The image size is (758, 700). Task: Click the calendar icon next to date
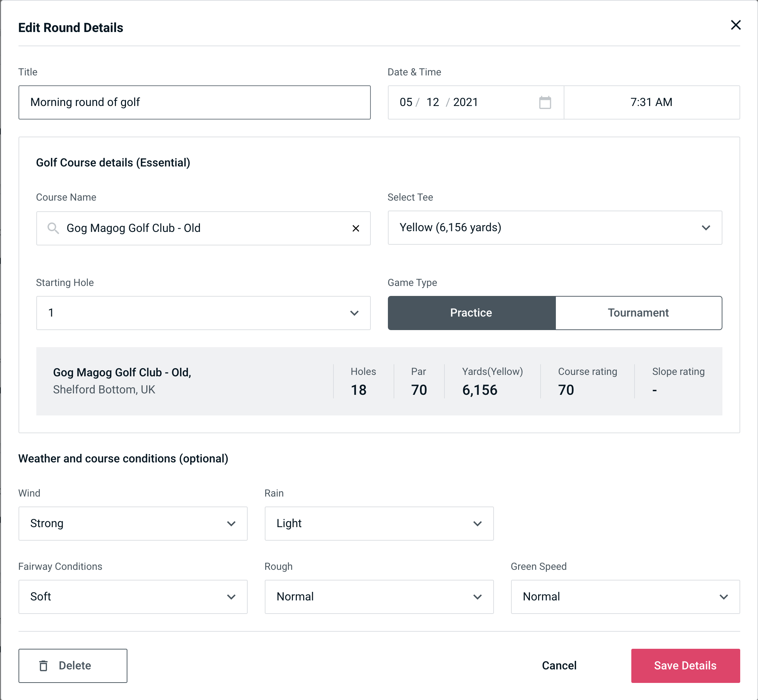click(x=545, y=102)
